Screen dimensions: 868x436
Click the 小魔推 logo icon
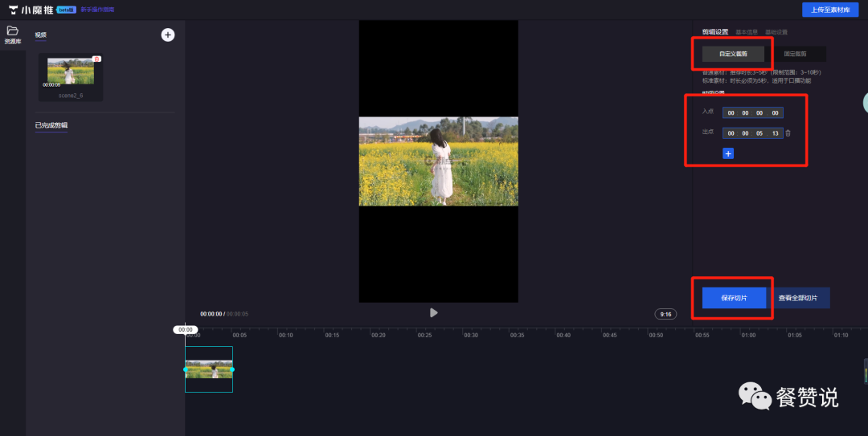(x=14, y=10)
